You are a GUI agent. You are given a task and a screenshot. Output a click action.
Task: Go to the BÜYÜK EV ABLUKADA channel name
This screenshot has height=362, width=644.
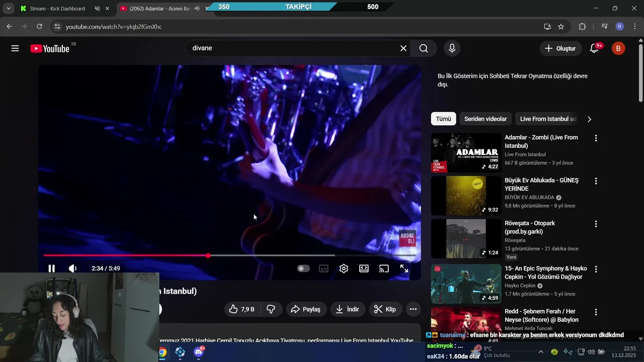529,198
